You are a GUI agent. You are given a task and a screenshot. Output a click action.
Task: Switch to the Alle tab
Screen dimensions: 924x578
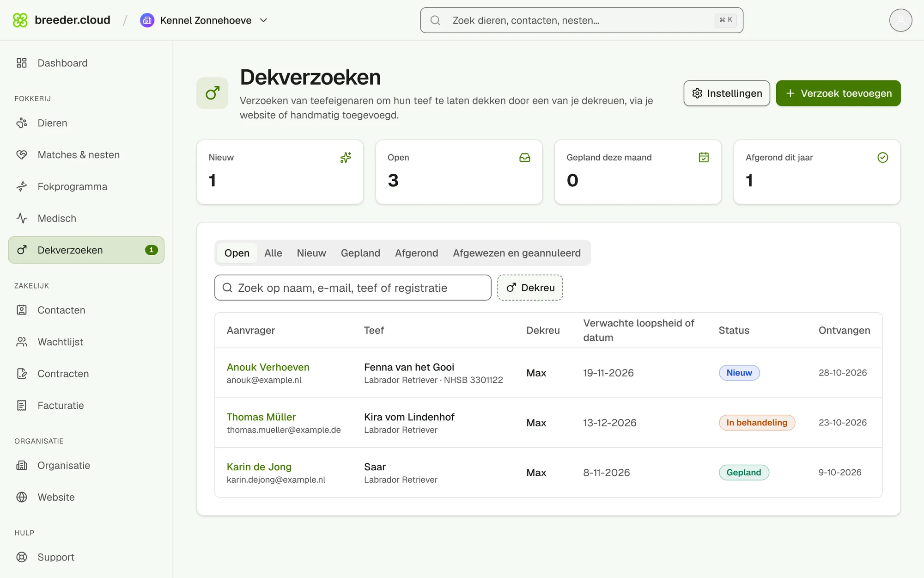click(273, 253)
